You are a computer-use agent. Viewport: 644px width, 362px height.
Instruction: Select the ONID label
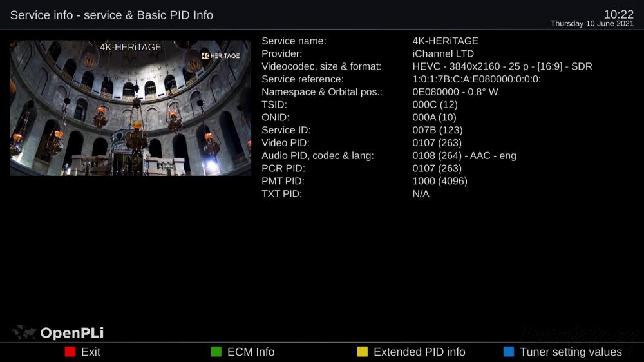pos(276,117)
